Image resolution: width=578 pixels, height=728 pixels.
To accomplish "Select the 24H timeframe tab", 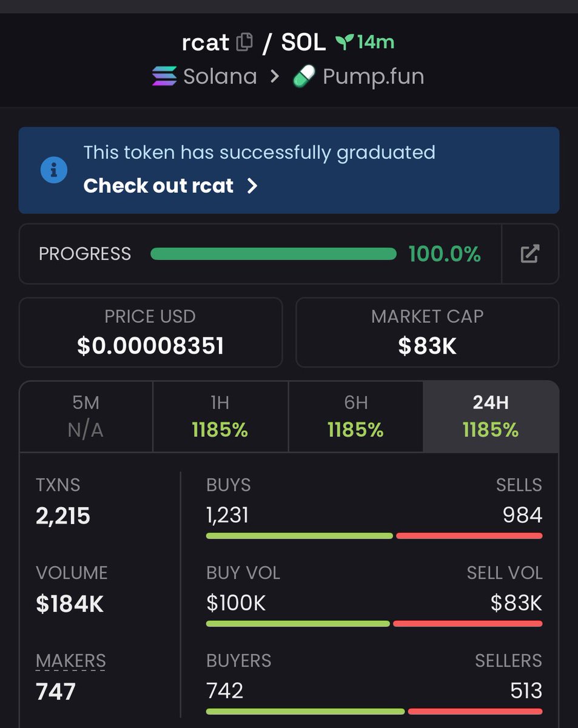I will (491, 416).
